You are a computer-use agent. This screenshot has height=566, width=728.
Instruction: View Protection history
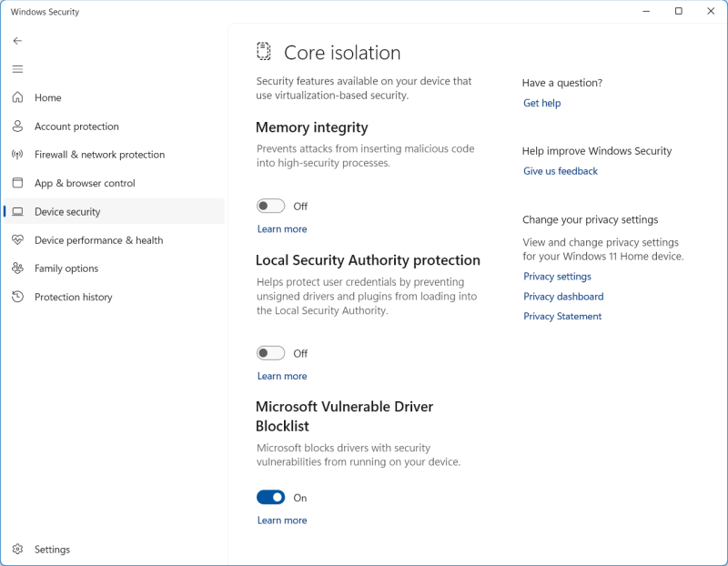76,297
